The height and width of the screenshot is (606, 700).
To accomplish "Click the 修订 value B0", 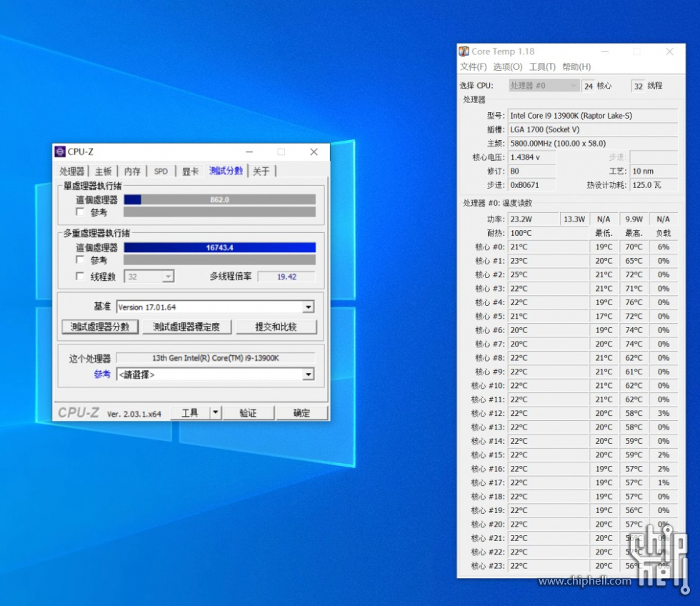I will 531,171.
